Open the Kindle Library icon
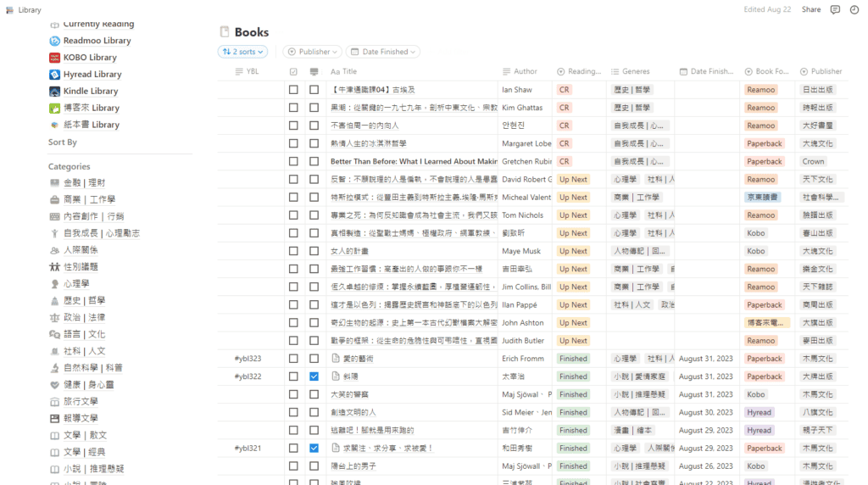 click(54, 92)
